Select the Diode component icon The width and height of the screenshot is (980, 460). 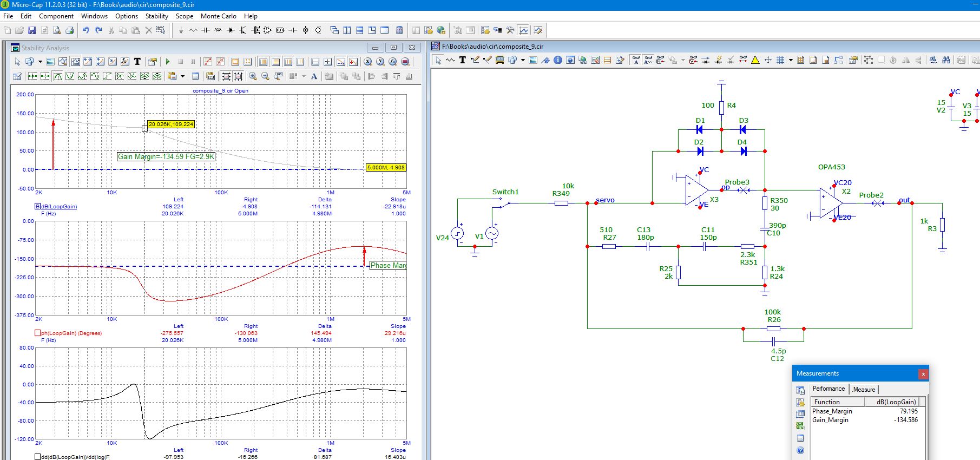coord(231,30)
